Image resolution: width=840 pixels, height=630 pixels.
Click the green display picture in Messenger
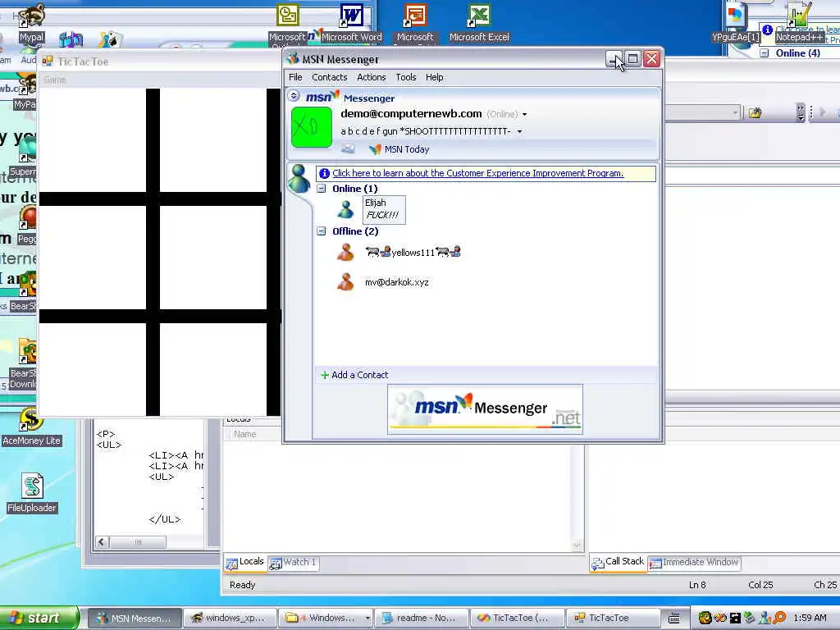(x=311, y=127)
